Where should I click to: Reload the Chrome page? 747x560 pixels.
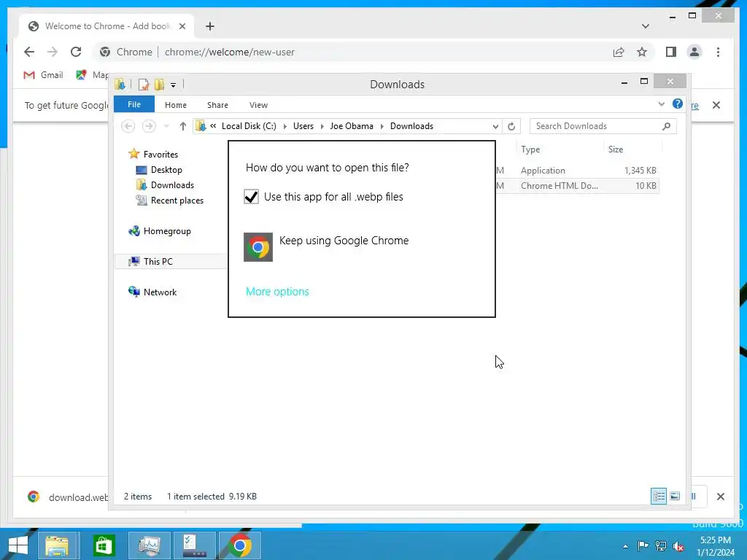(x=76, y=52)
